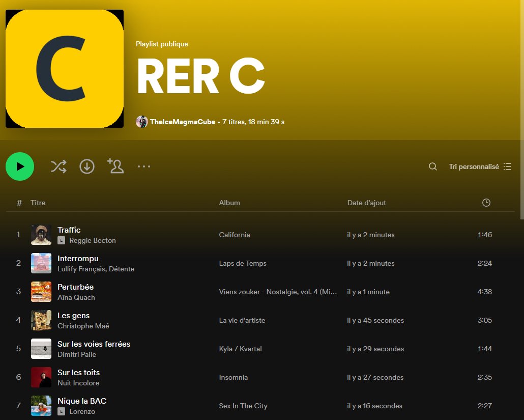
Task: Search within the playlist
Action: [x=433, y=166]
